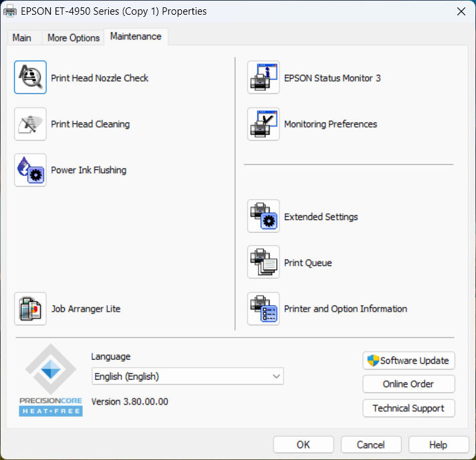Open the Print Head Nozzle Check icon
Image resolution: width=476 pixels, height=460 pixels.
click(30, 77)
